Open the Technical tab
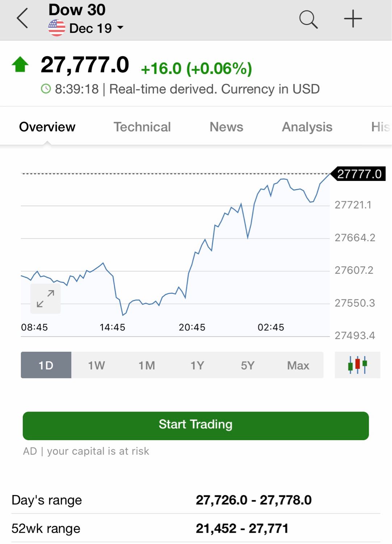The width and height of the screenshot is (392, 544). [x=142, y=127]
